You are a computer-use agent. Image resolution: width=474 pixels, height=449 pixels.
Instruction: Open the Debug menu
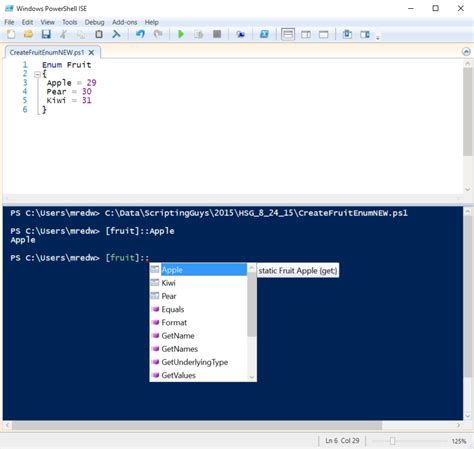tap(94, 22)
